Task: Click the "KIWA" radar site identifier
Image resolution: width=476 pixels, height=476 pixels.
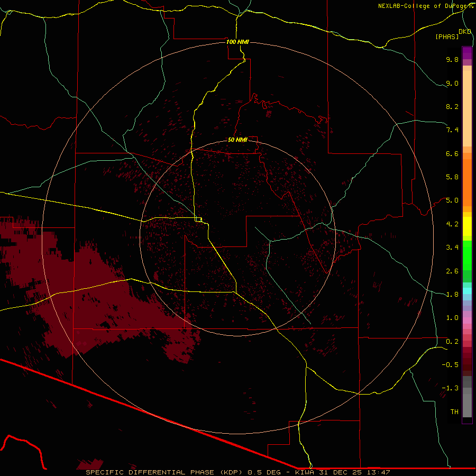Action: tap(306, 472)
